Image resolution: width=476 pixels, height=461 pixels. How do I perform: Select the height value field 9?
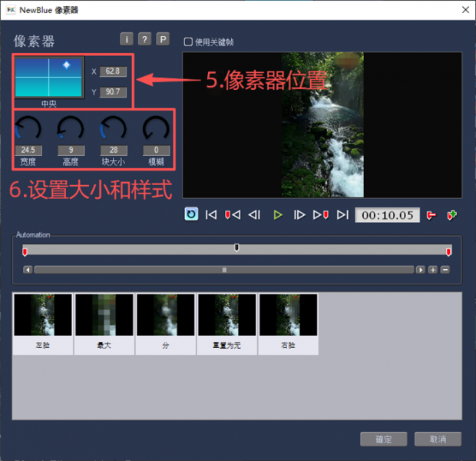pos(71,150)
